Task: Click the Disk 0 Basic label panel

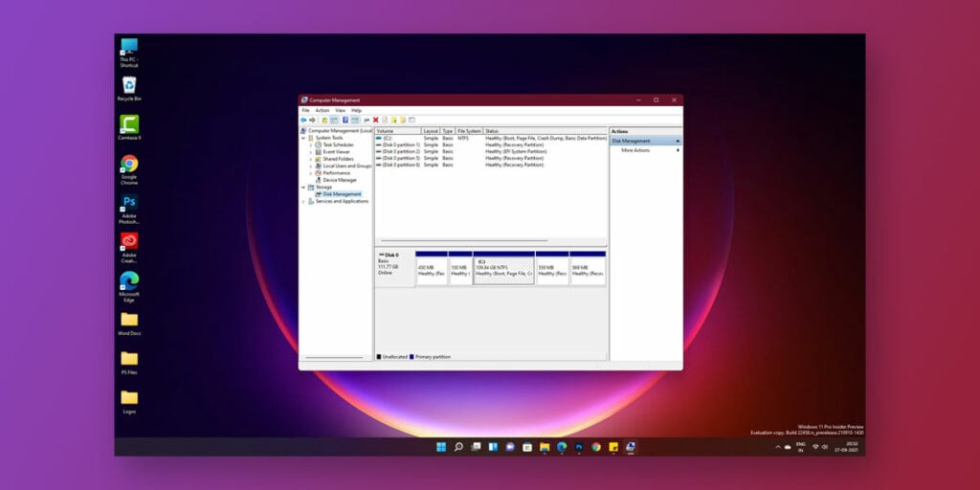Action: click(394, 269)
